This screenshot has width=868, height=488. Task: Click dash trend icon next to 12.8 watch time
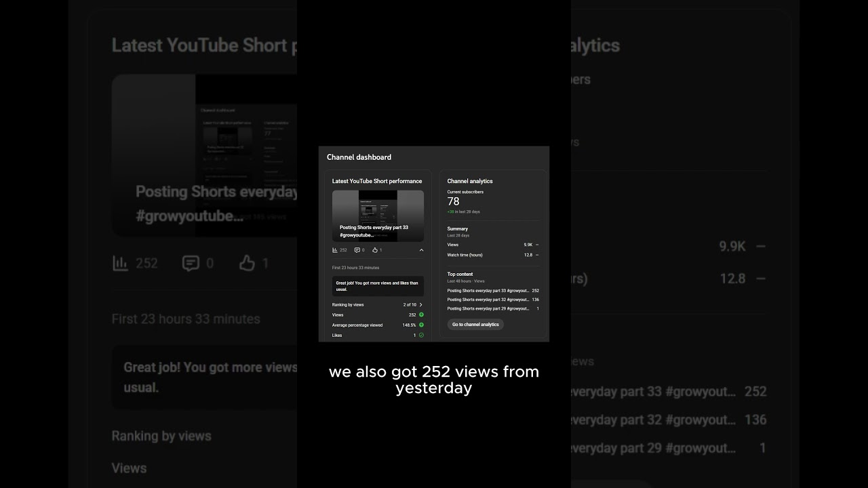[x=537, y=255]
